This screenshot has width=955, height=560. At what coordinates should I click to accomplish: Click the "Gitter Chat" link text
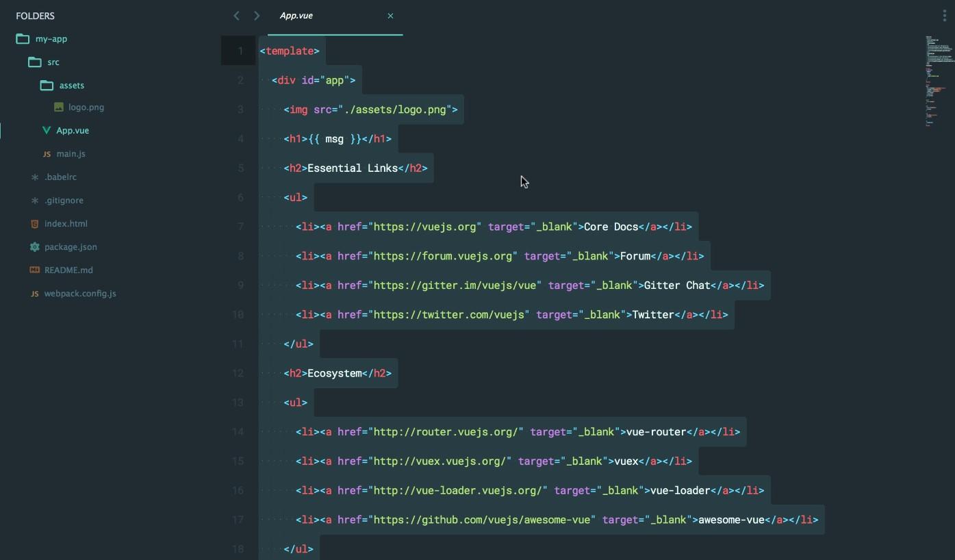(x=677, y=285)
